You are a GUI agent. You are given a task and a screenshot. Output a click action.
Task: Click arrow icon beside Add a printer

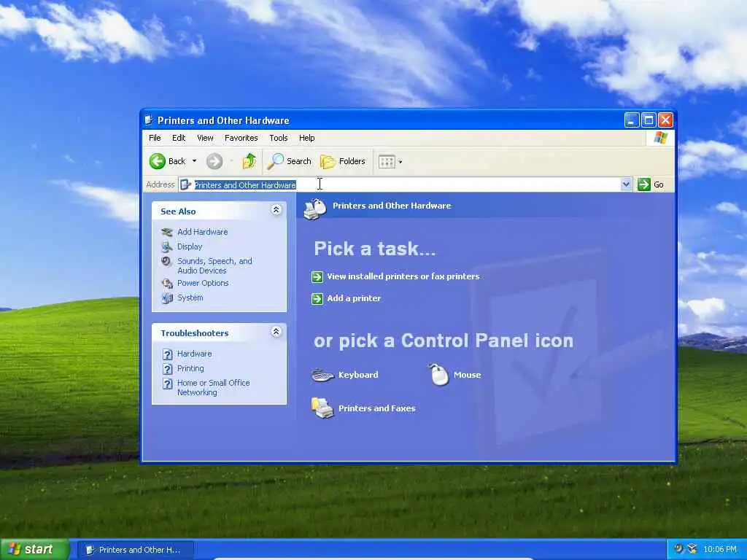[317, 298]
